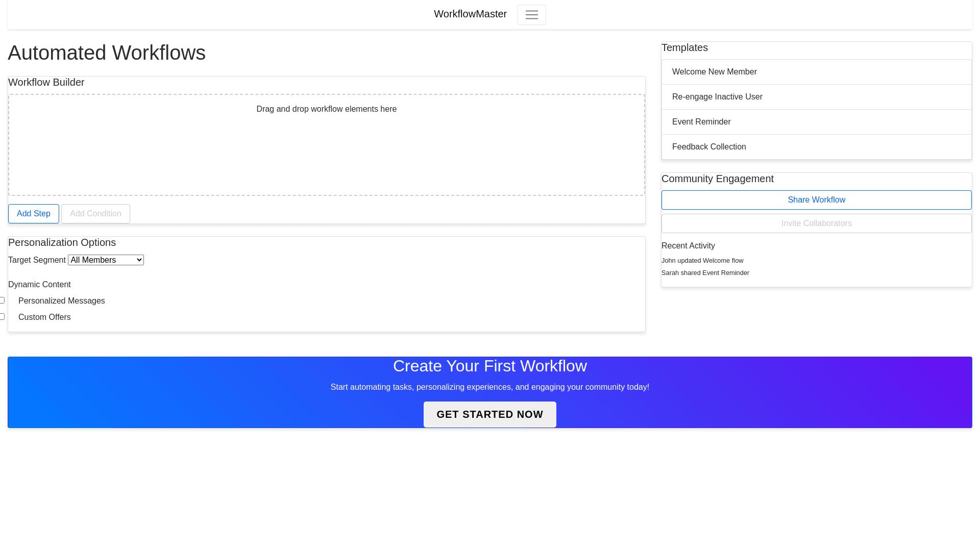Viewport: 980px width, 551px height.
Task: Open the hamburger navigation menu
Action: [x=531, y=15]
